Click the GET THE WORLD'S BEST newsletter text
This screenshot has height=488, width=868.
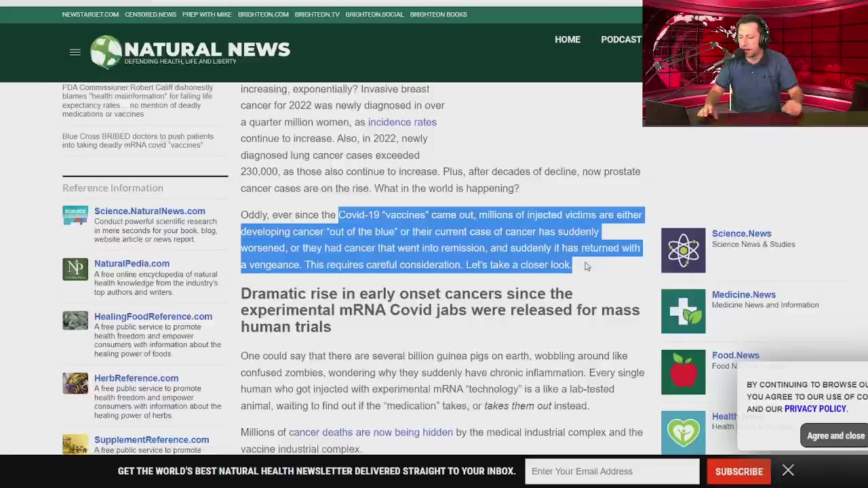[317, 471]
